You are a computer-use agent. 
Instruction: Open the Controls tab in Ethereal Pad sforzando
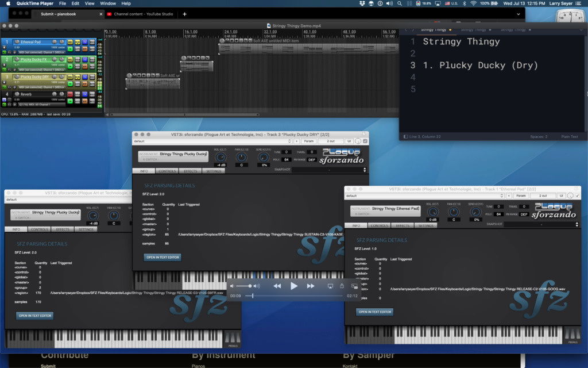point(379,225)
